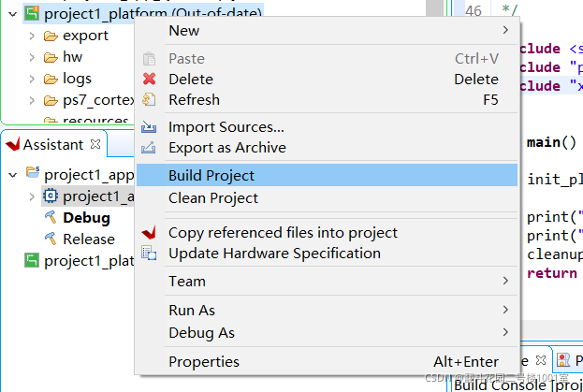The height and width of the screenshot is (392, 583).
Task: Collapse project1_app in Assistant view
Action: (x=13, y=175)
